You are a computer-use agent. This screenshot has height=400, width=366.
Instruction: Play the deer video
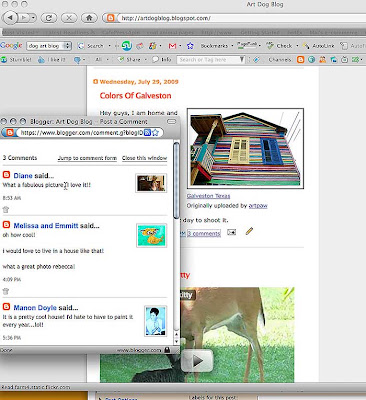click(x=197, y=360)
